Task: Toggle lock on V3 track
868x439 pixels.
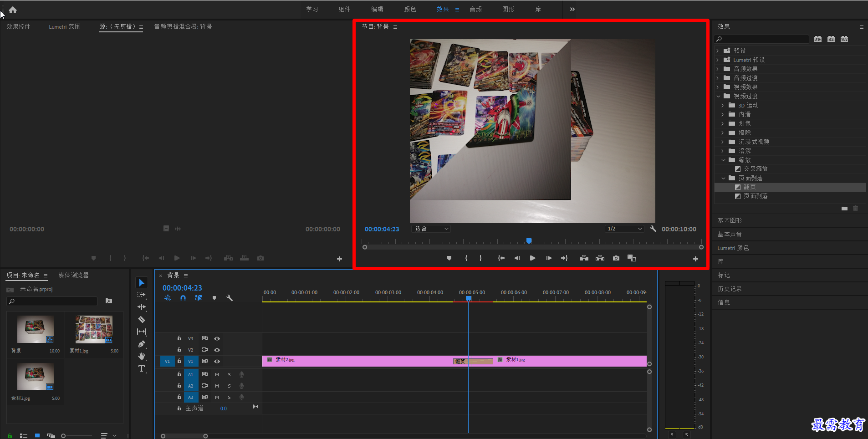Action: (x=179, y=338)
